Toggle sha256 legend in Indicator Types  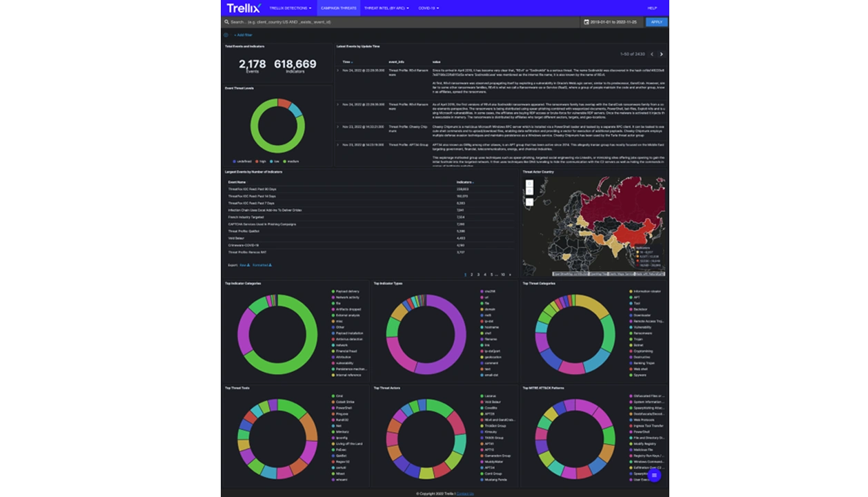tap(487, 291)
